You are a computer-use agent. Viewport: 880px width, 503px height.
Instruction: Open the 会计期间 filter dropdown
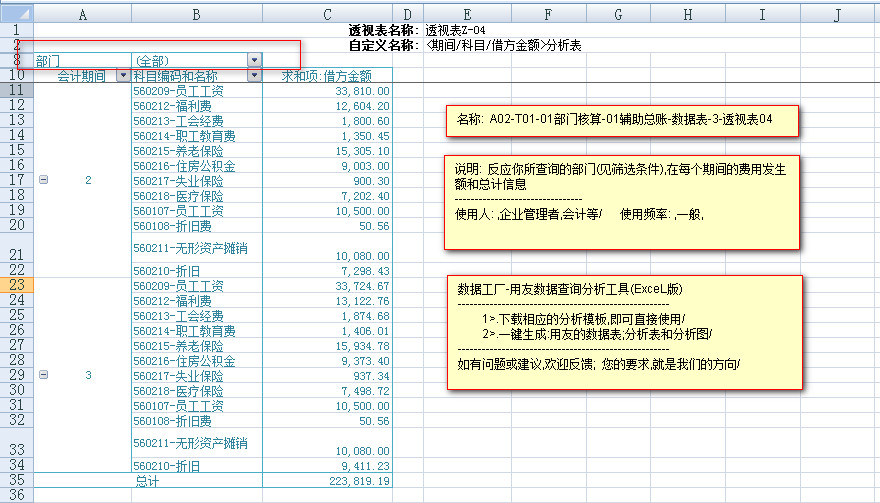123,76
